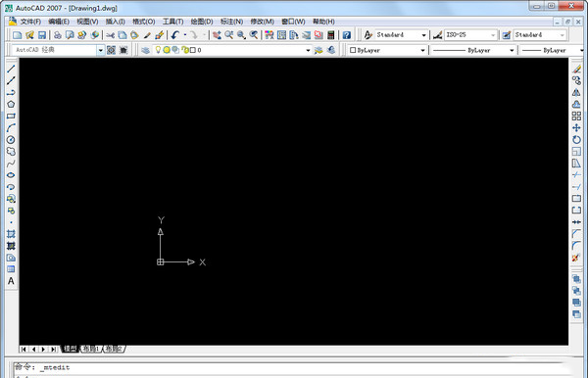Open the ByLayer linetype dropdown
588x378 pixels.
coord(512,50)
